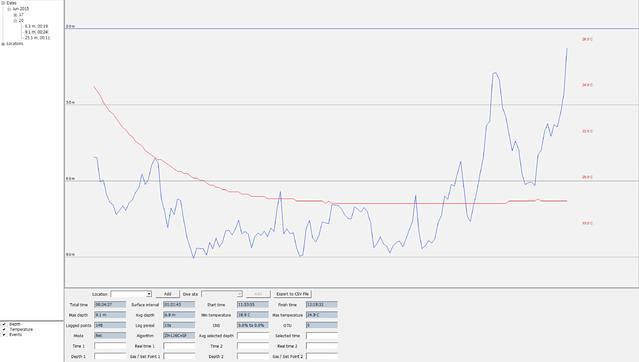Click the Avg depth field
Screen dimensions: 639x362
179,315
